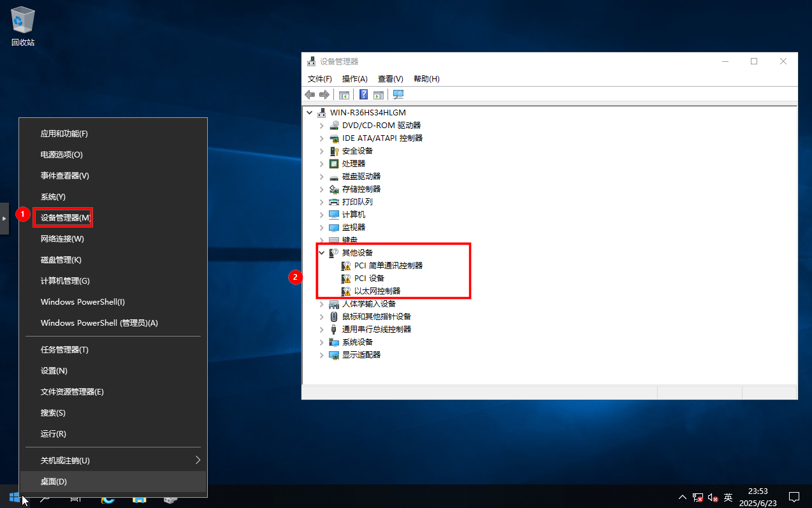
Task: Select the 鼠标和其他指针设备 mouse icon
Action: [x=334, y=317]
